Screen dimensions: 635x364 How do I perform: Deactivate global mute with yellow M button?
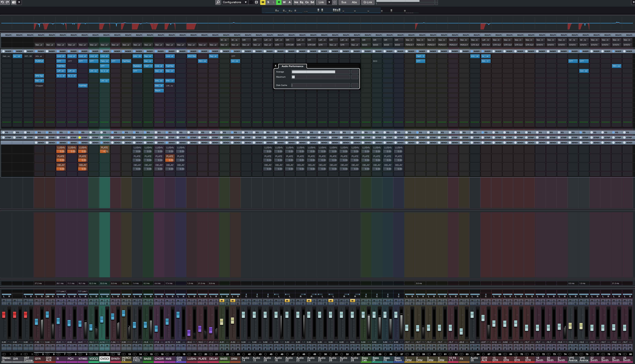pos(263,2)
